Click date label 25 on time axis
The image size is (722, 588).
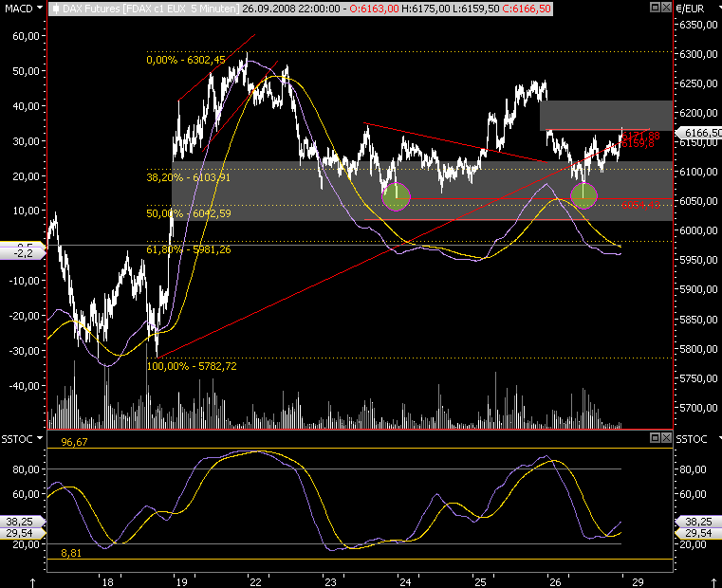click(x=480, y=582)
